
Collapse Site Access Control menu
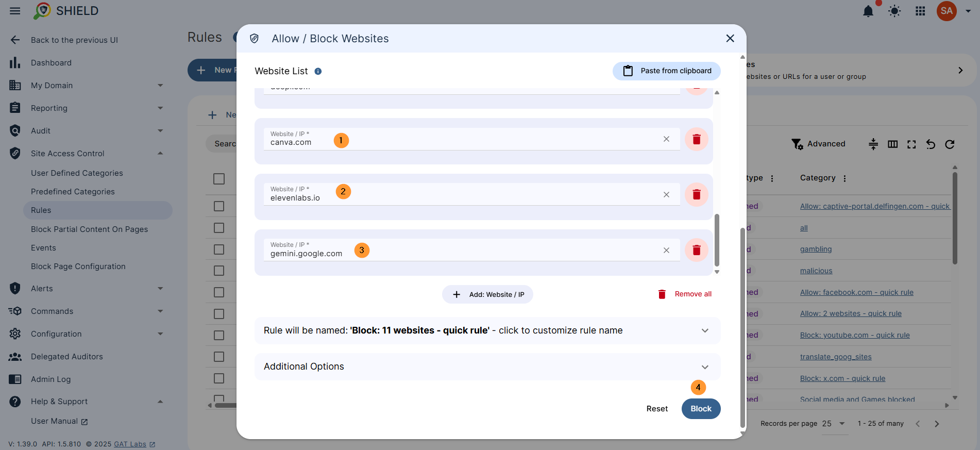click(x=160, y=154)
